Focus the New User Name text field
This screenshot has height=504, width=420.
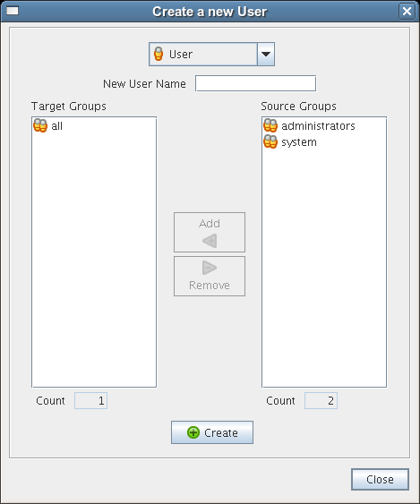[255, 83]
